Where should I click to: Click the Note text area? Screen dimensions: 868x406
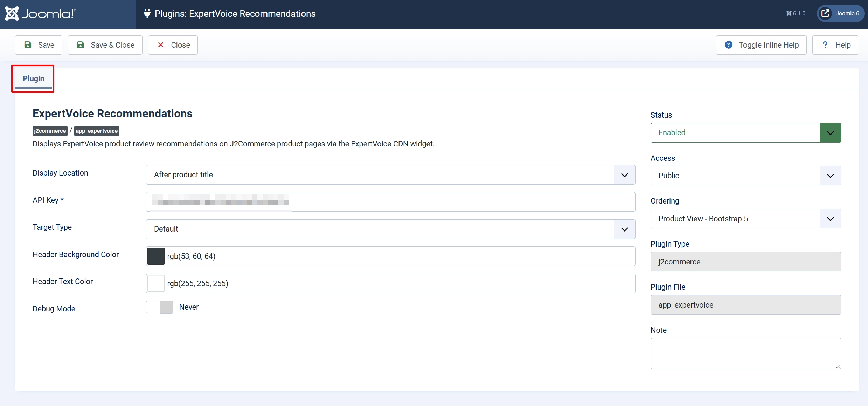(746, 353)
